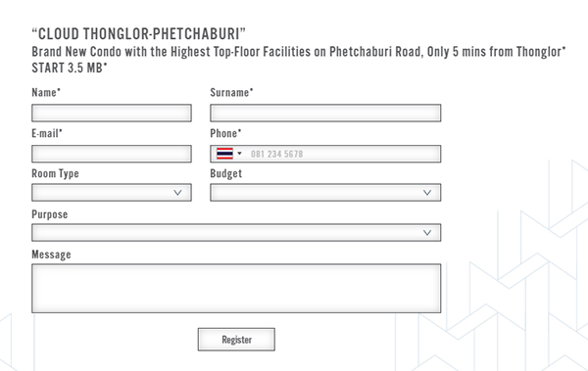588x371 pixels.
Task: Open the Budget dropdown list
Action: pyautogui.click(x=325, y=193)
